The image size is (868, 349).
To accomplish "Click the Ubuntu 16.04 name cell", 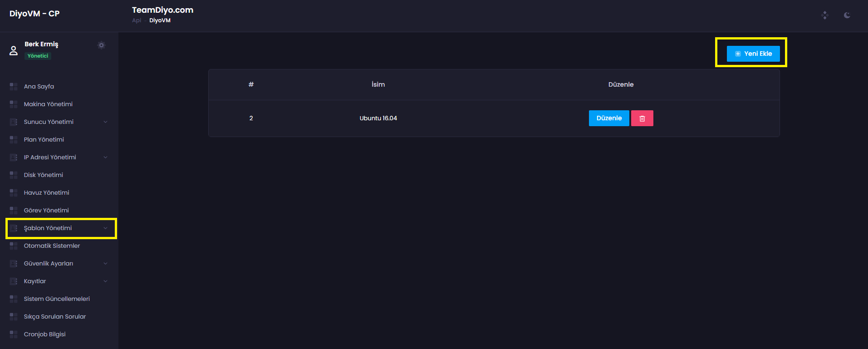I will (378, 118).
